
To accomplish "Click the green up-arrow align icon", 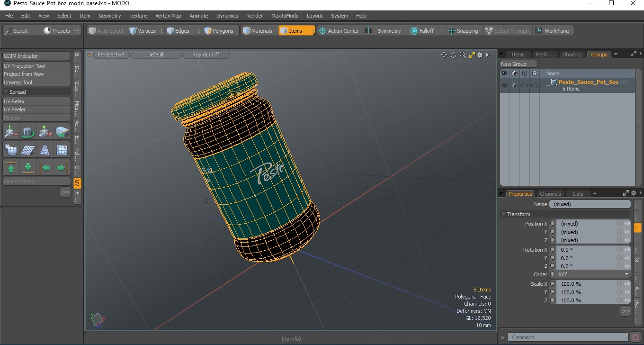I will coord(11,168).
